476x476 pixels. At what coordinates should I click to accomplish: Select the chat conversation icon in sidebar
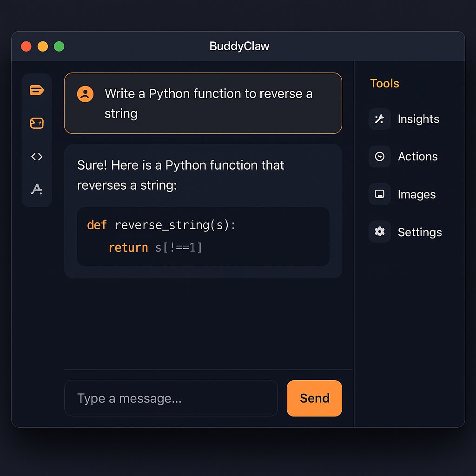[x=37, y=90]
